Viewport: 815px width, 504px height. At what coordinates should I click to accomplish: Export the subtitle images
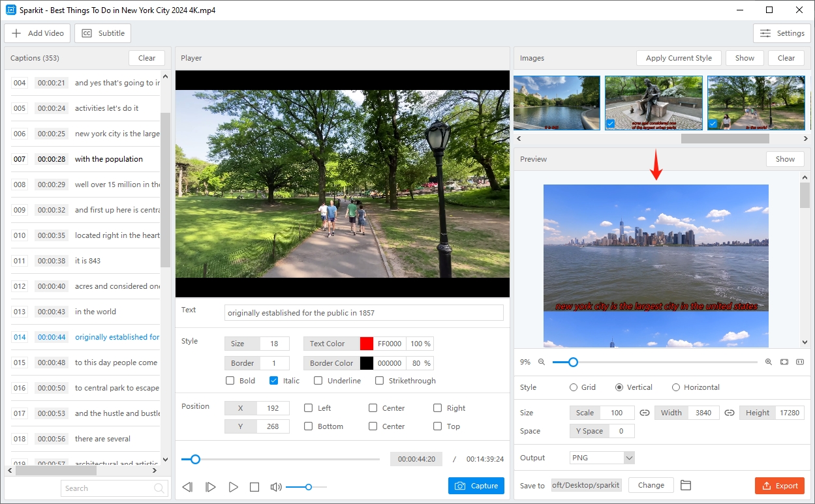click(x=780, y=485)
